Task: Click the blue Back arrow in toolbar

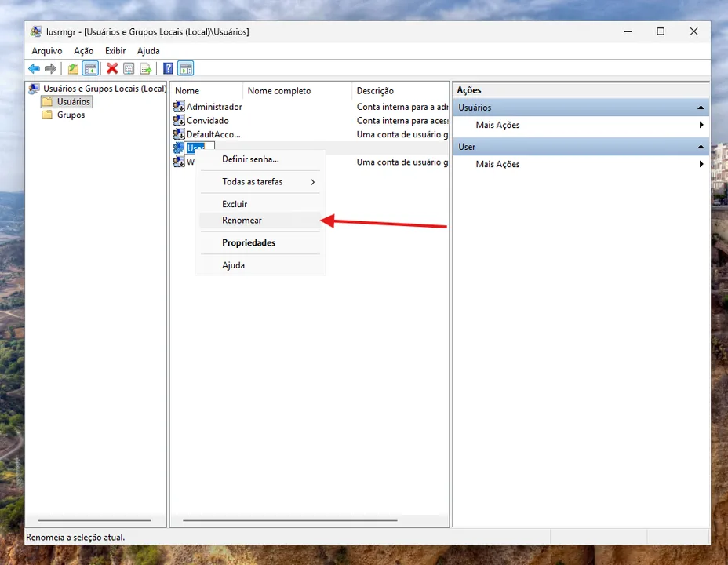Action: [x=34, y=69]
